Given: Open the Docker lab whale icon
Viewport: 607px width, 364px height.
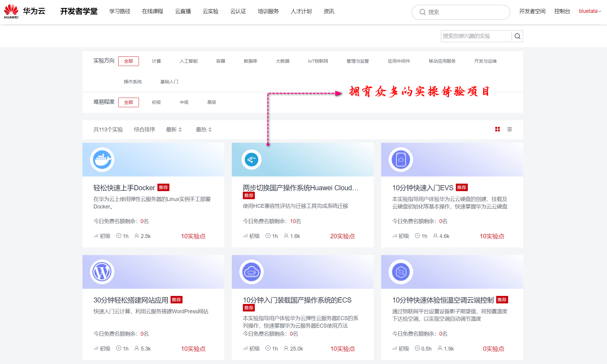Looking at the screenshot, I should [x=102, y=159].
